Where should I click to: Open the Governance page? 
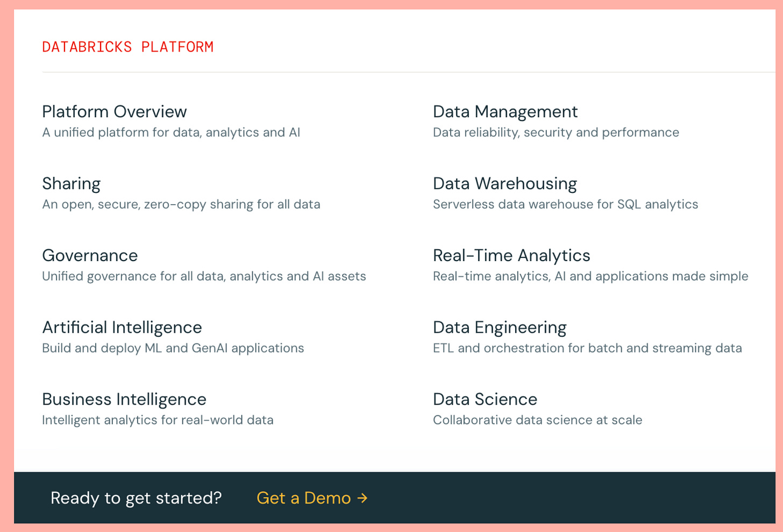(90, 256)
